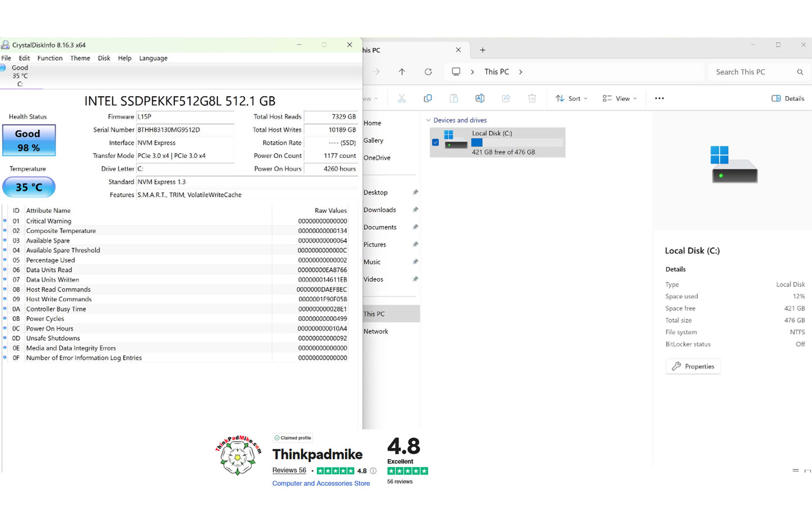Click the Trustpilot 4.8 Excellent star rating
Screen dimensions: 812x510
[x=407, y=471]
